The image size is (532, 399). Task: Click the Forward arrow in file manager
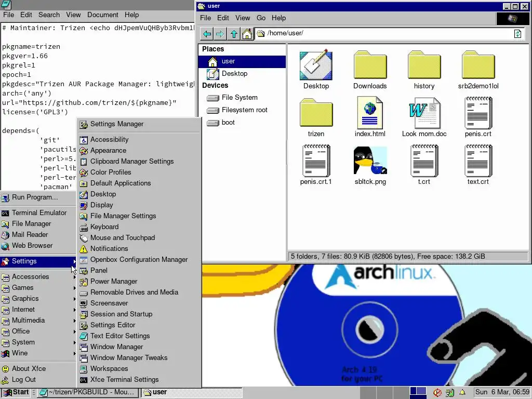click(x=220, y=34)
